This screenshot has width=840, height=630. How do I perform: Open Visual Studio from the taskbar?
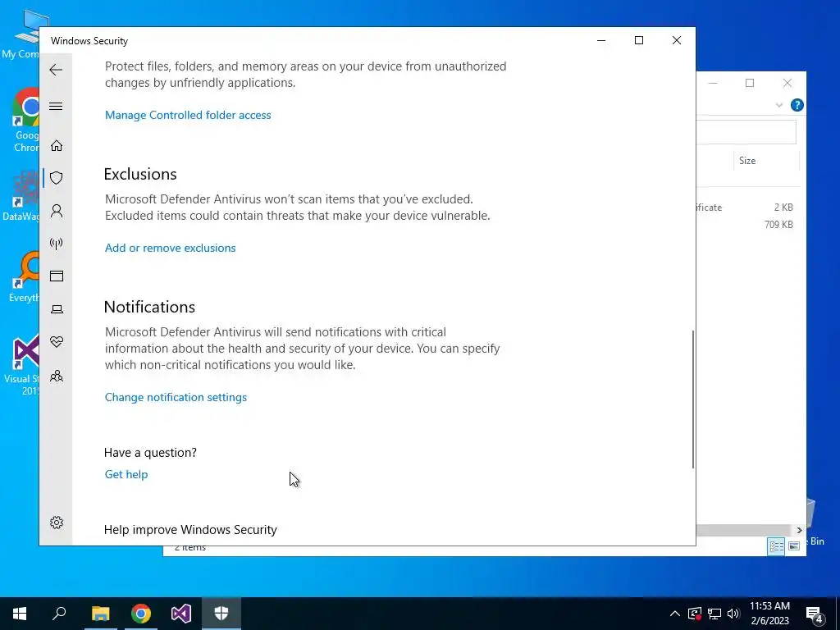(x=181, y=614)
